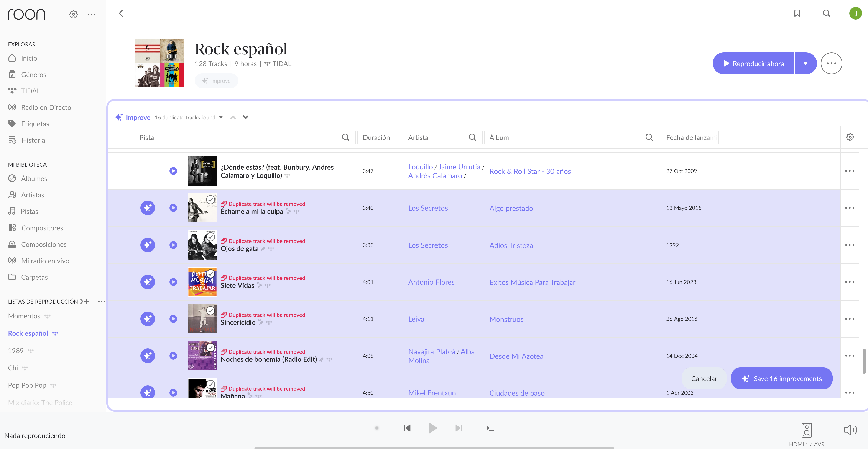868x449 pixels.
Task: Toggle improvement for Noches de bohemia
Action: tap(148, 356)
